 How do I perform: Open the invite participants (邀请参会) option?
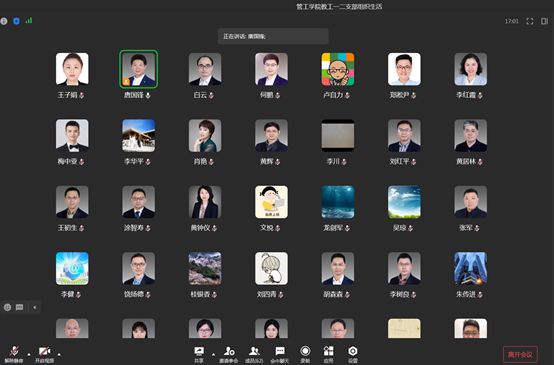[x=229, y=354]
